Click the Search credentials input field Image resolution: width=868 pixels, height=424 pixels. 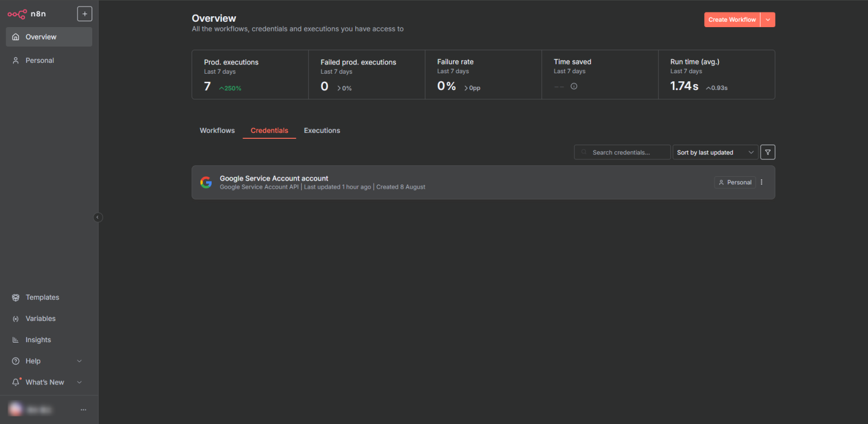(x=624, y=152)
